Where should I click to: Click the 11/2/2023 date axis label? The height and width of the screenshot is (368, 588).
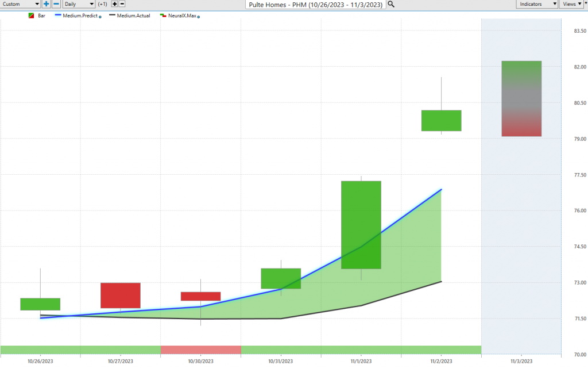(x=442, y=361)
